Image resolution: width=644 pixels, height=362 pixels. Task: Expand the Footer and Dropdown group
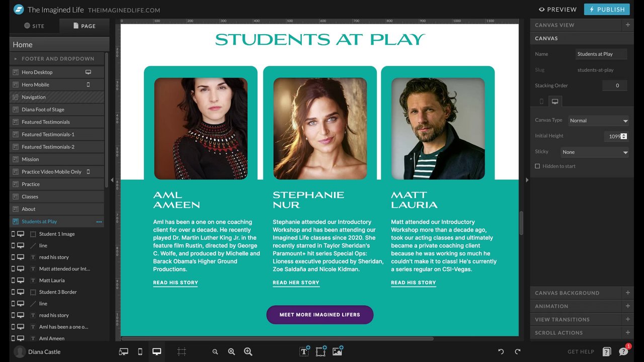56,59
